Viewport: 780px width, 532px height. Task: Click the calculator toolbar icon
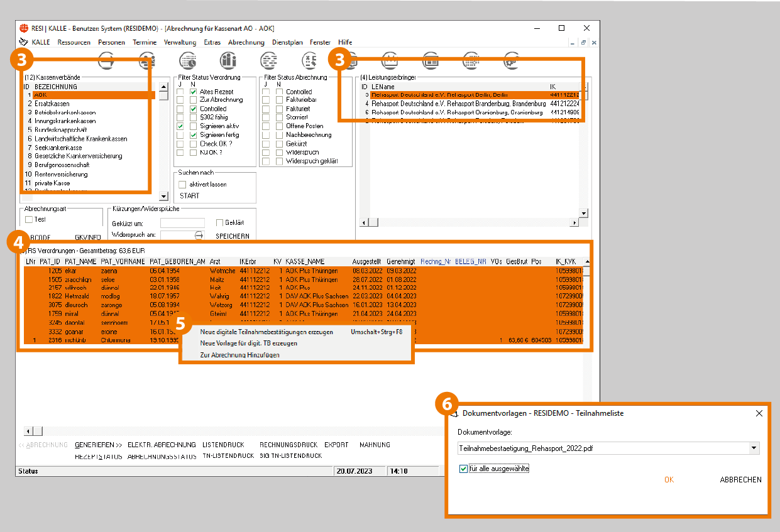click(309, 60)
